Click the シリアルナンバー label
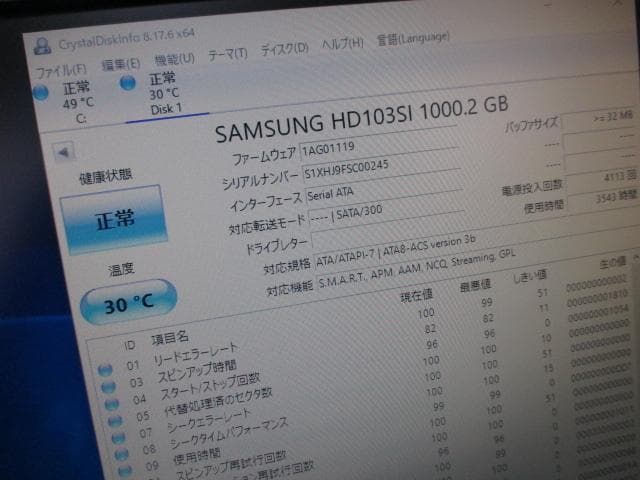Image resolution: width=640 pixels, height=480 pixels. tap(260, 180)
